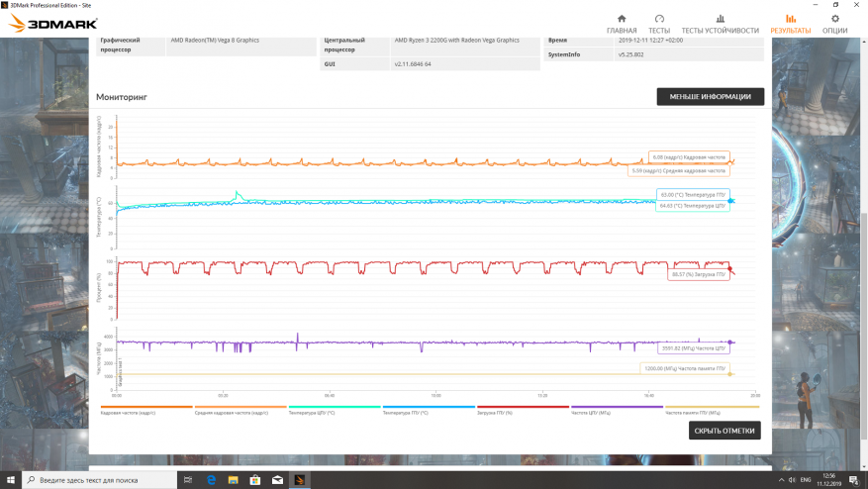
Task: Click the AMD Ryzen 3 2200G value
Action: coord(456,40)
